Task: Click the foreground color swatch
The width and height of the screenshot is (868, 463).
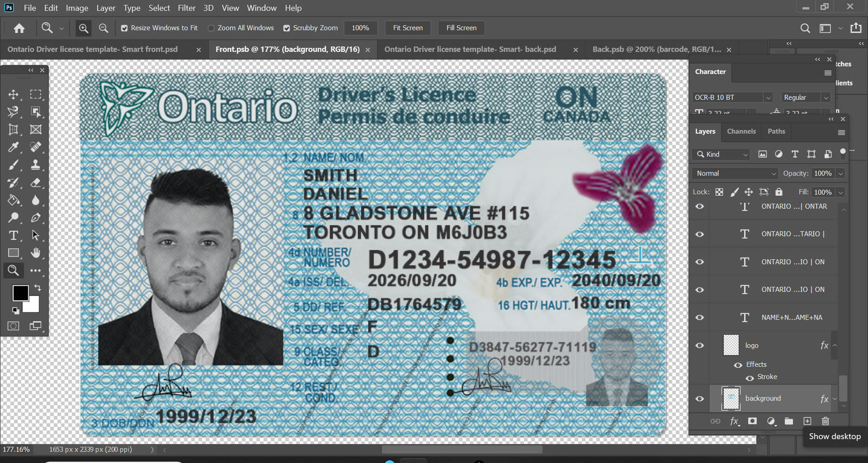Action: pos(21,293)
